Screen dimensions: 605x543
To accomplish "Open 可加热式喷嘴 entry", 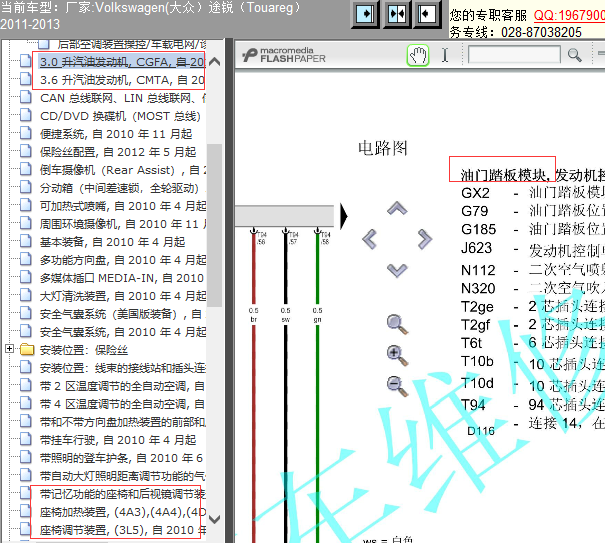I will 123,206.
